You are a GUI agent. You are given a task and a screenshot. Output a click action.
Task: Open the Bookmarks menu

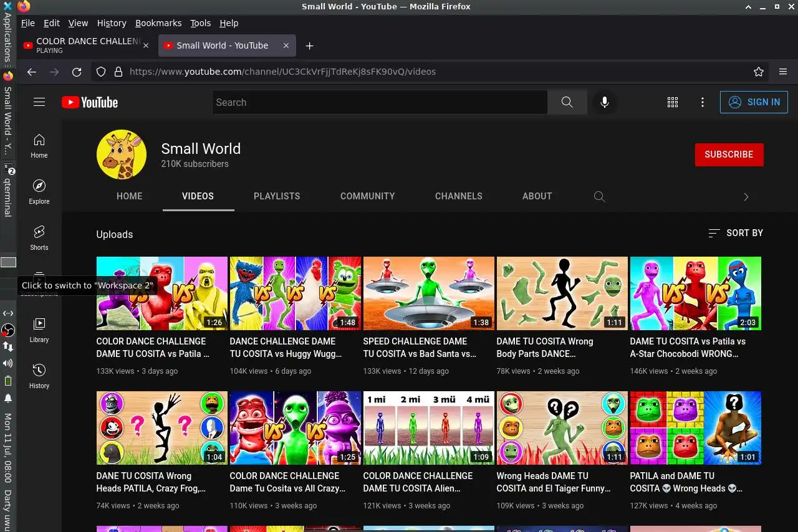pos(158,23)
